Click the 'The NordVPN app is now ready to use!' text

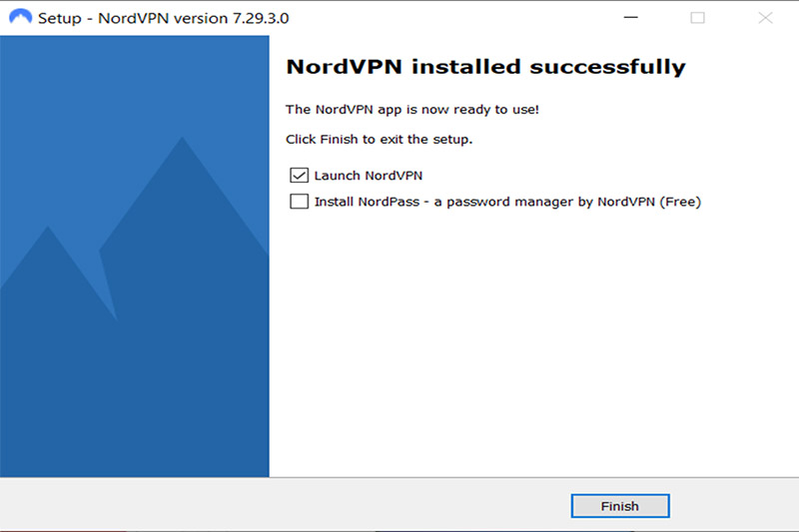point(411,110)
